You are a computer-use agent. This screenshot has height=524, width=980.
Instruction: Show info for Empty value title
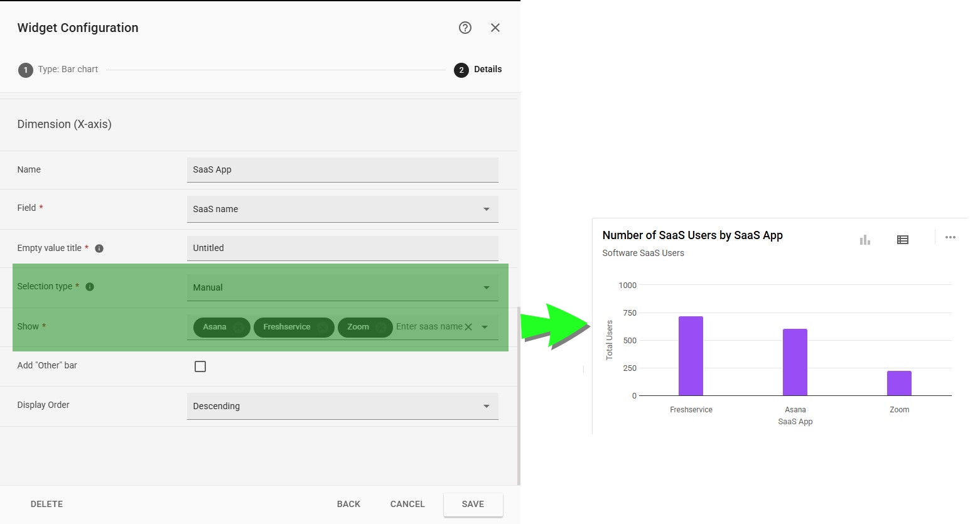click(x=99, y=249)
